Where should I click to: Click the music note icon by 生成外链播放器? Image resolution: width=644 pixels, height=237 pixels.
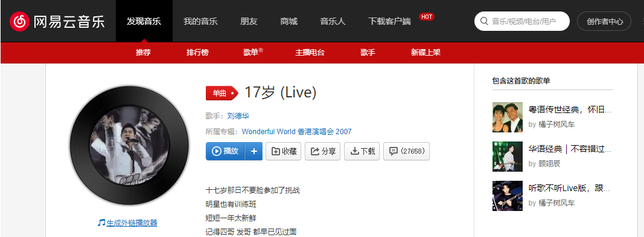point(101,222)
